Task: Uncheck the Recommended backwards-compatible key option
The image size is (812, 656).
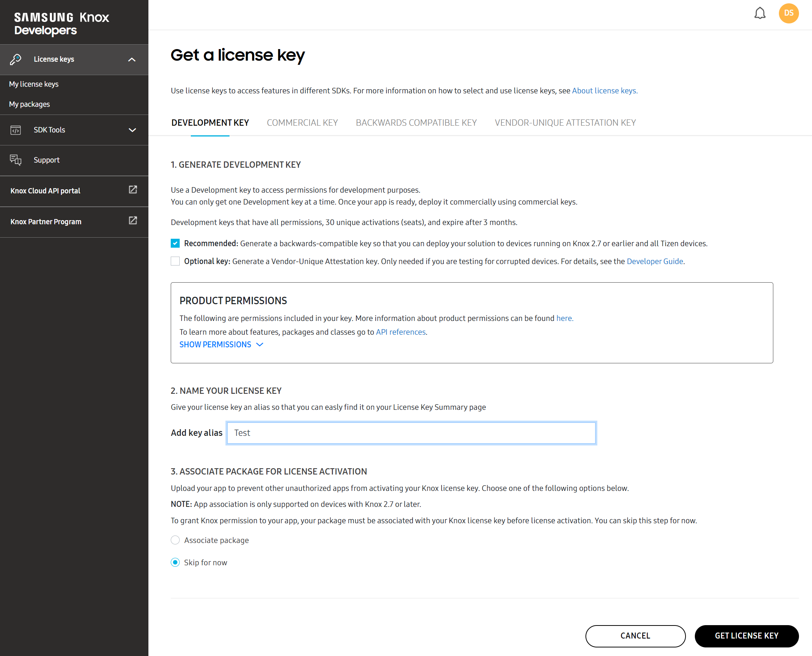Action: [175, 243]
